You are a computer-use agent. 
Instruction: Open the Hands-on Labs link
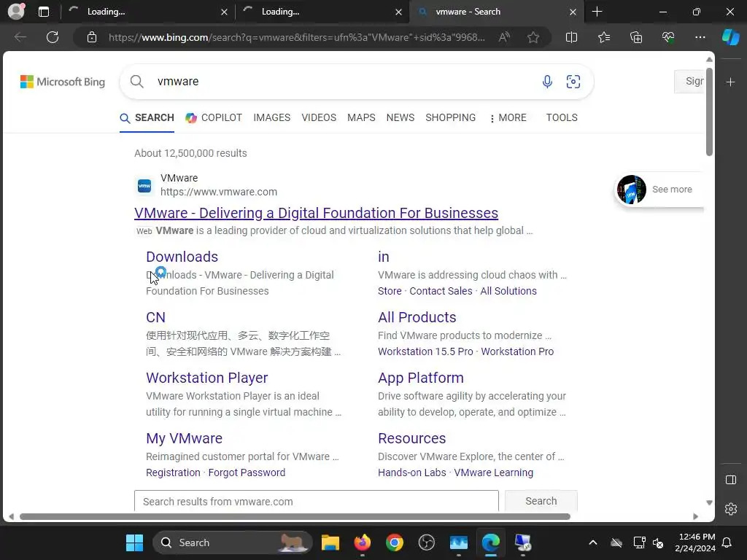[x=412, y=472]
